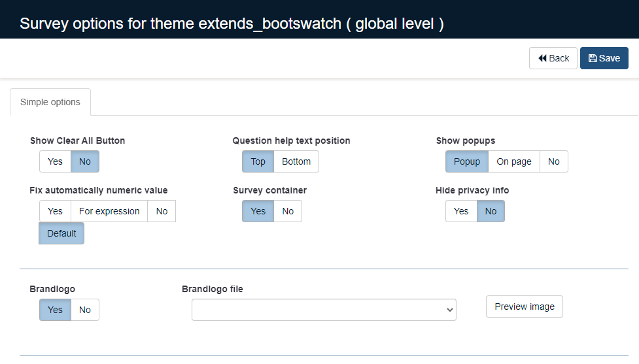
Task: Select Bottom for question help text position
Action: [x=296, y=161]
